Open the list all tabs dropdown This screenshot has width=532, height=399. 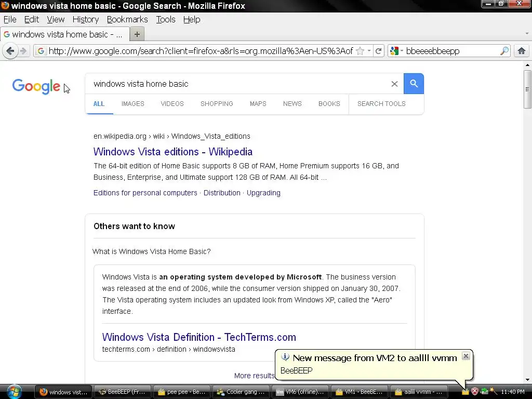[527, 34]
